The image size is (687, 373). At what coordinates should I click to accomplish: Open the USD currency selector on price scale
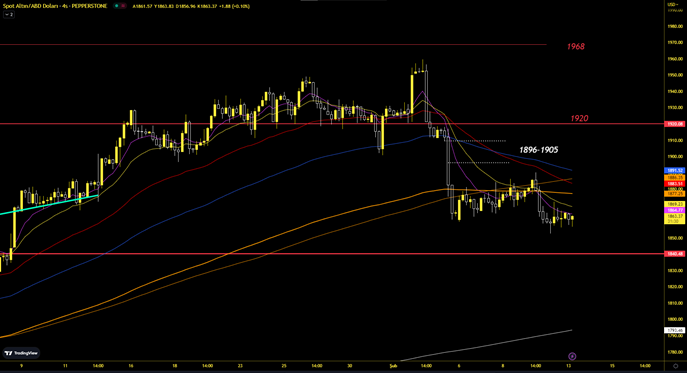(x=673, y=4)
